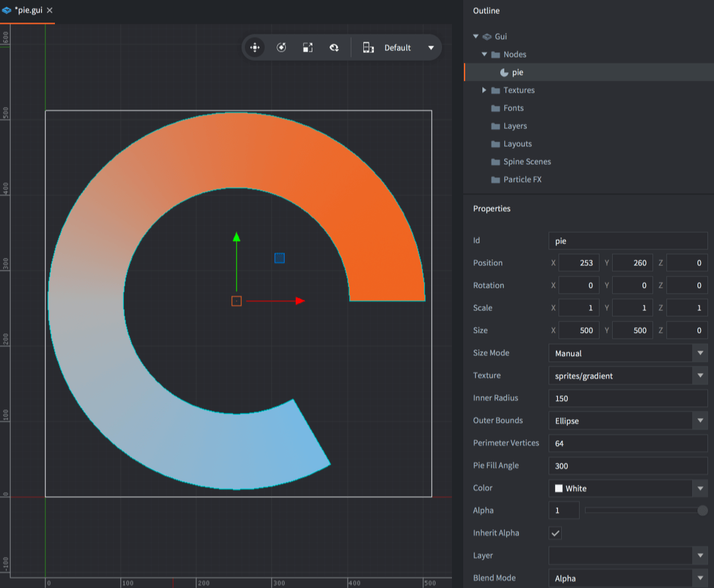Open the visibility filters eye icon
Image resolution: width=714 pixels, height=588 pixels.
pyautogui.click(x=334, y=48)
